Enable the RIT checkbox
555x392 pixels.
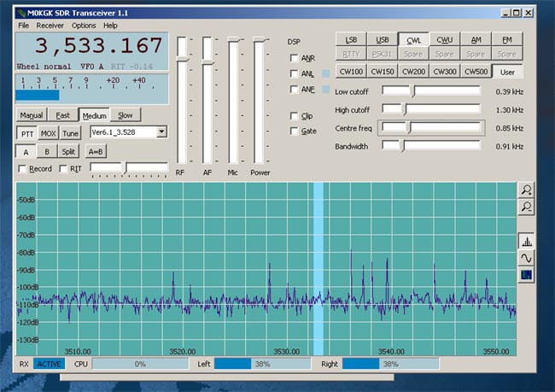[63, 169]
